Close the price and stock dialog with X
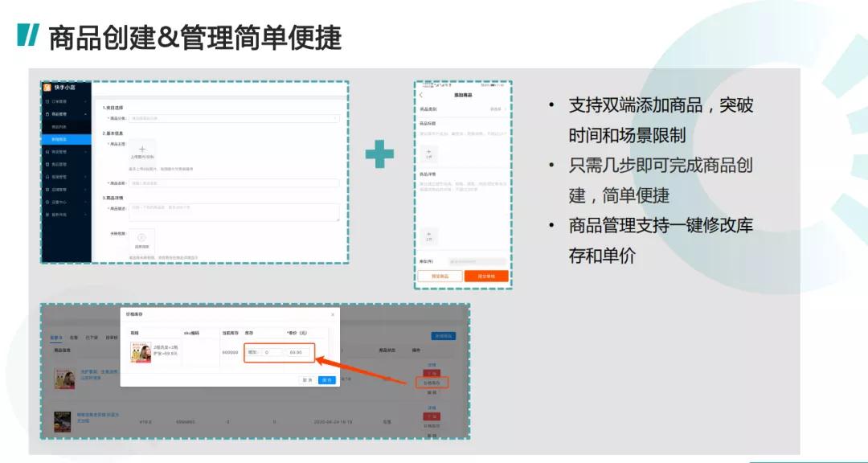The image size is (868, 463). 333,314
